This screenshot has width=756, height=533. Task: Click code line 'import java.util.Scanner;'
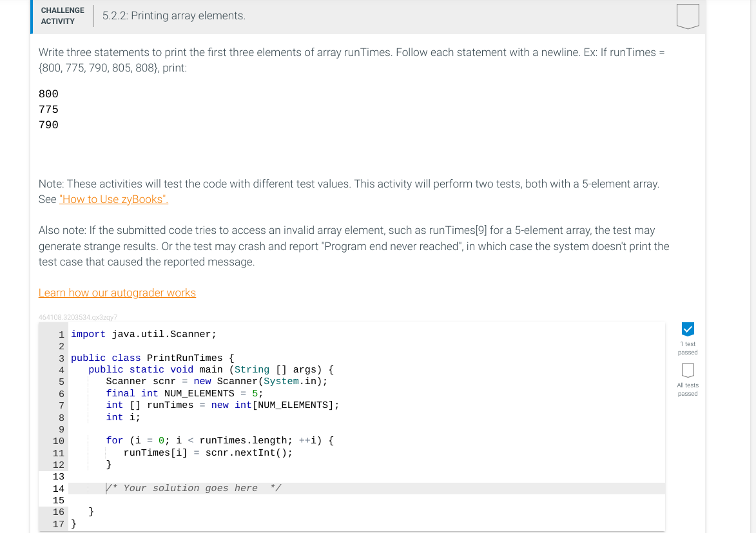tap(144, 334)
